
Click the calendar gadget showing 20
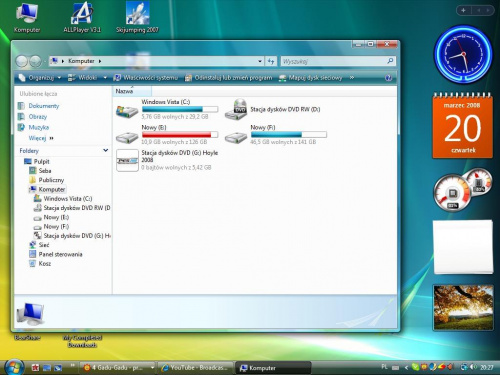tap(463, 126)
